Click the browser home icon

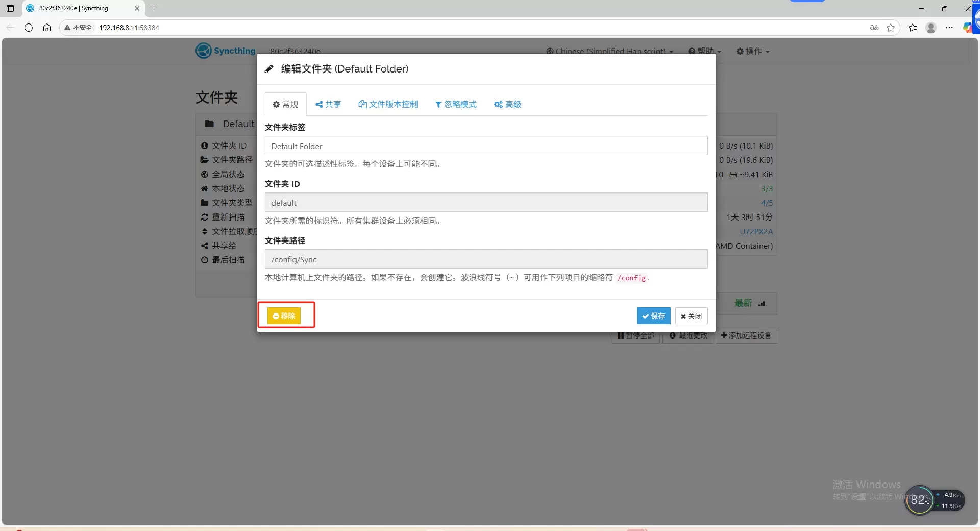pos(47,28)
